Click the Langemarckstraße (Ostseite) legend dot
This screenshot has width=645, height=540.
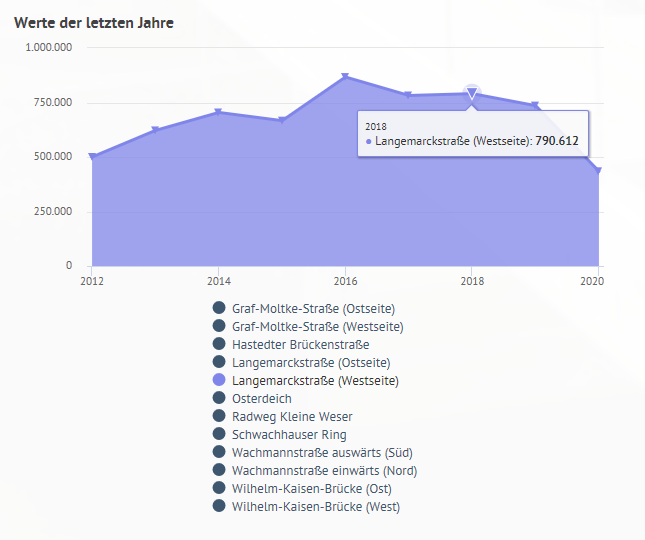(x=219, y=363)
